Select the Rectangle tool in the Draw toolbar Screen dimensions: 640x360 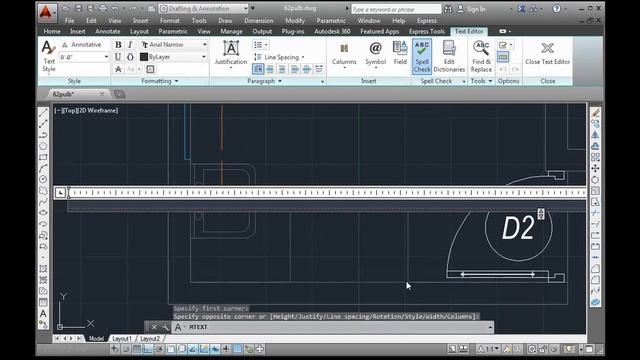click(x=43, y=157)
